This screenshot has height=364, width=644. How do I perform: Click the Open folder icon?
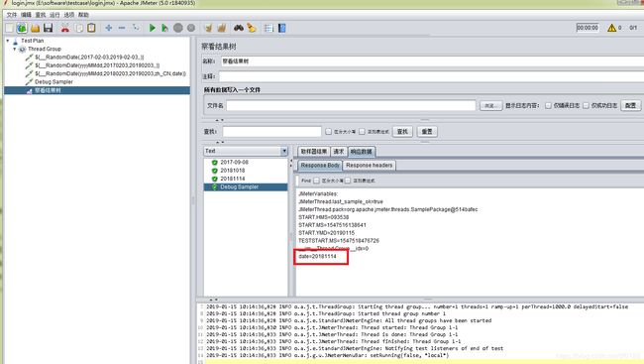point(35,28)
